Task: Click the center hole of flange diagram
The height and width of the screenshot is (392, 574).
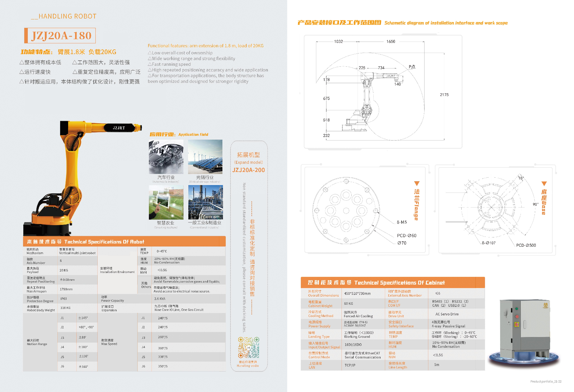Action: pyautogui.click(x=346, y=211)
